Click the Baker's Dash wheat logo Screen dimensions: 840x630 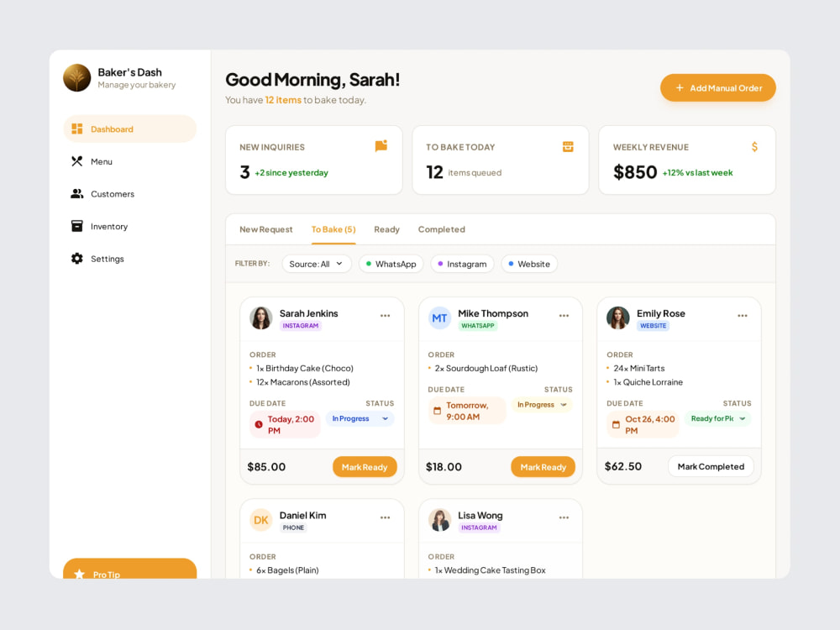[x=77, y=77]
